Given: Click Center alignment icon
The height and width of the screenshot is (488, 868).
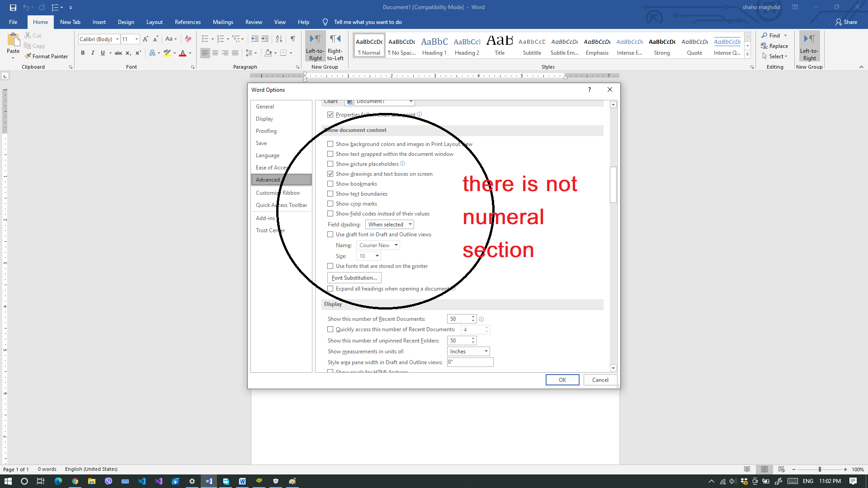Looking at the screenshot, I should [215, 53].
